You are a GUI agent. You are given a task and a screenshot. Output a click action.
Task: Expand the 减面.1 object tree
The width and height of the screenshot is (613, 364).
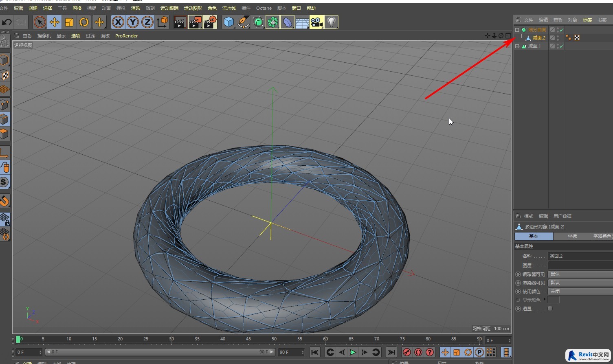(517, 46)
